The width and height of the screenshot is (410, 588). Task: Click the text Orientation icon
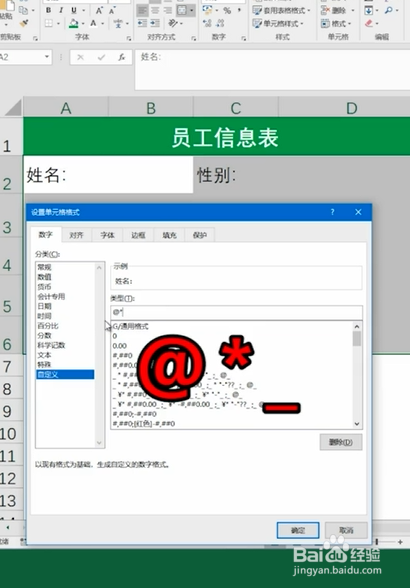172,24
